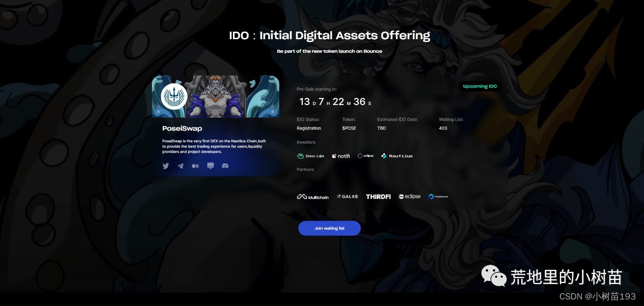
Task: Open the Multichain partner logo
Action: 313,197
